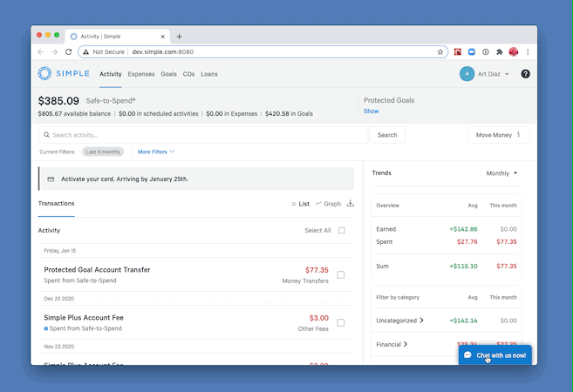Viewport: 573px width, 392px height.
Task: Click the Simple logo icon
Action: pos(45,73)
